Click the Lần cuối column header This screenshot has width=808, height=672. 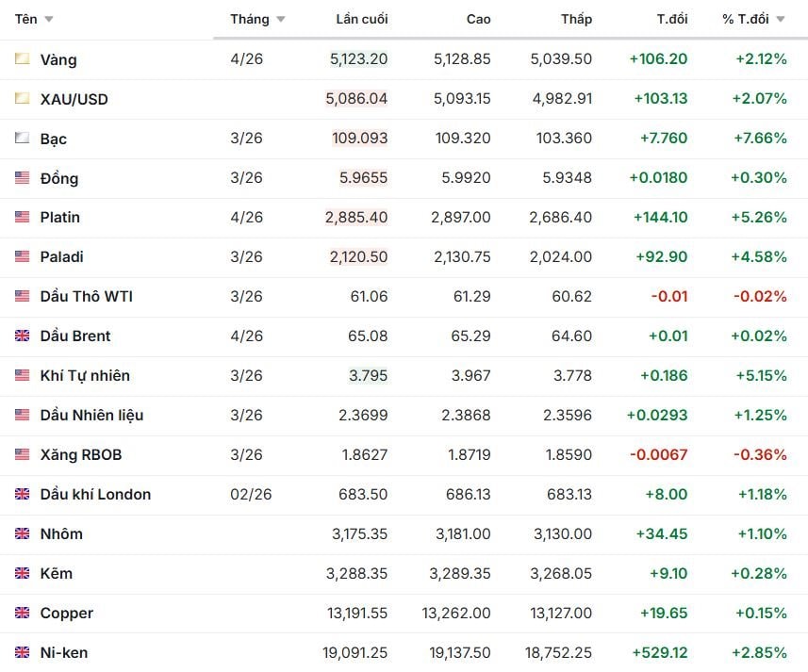tap(361, 19)
